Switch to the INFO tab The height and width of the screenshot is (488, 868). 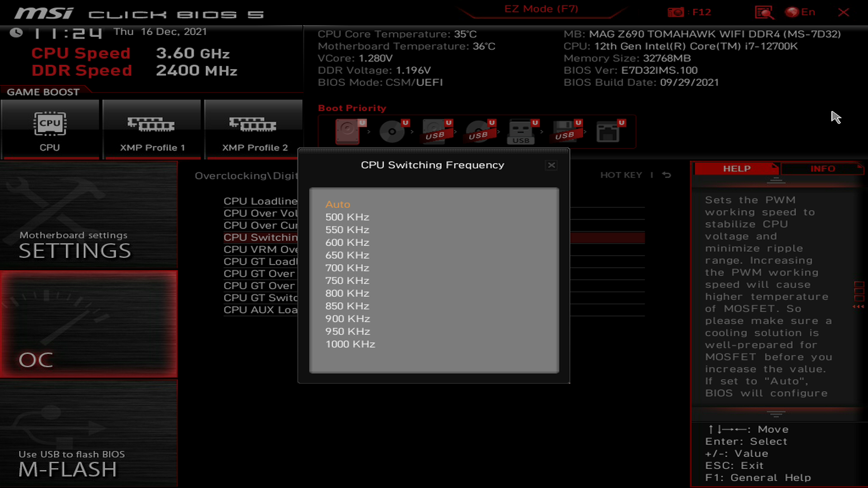[822, 169]
